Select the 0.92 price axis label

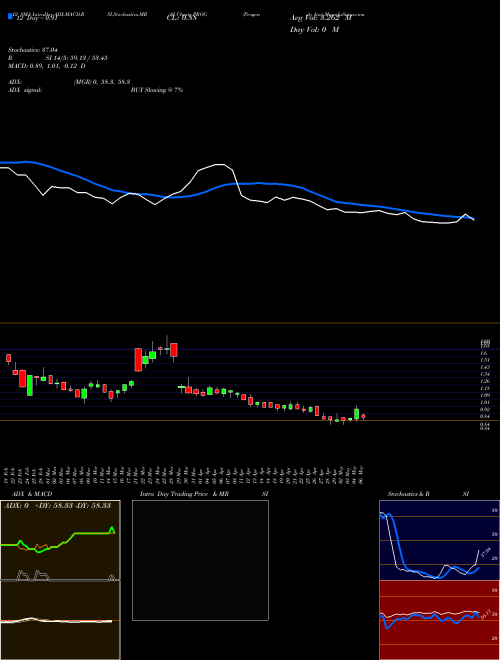(485, 409)
